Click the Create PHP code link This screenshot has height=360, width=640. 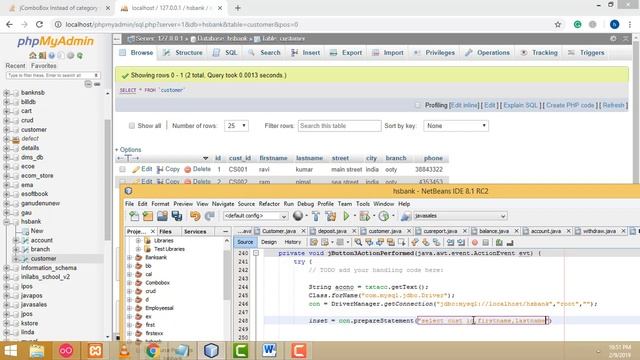click(570, 105)
